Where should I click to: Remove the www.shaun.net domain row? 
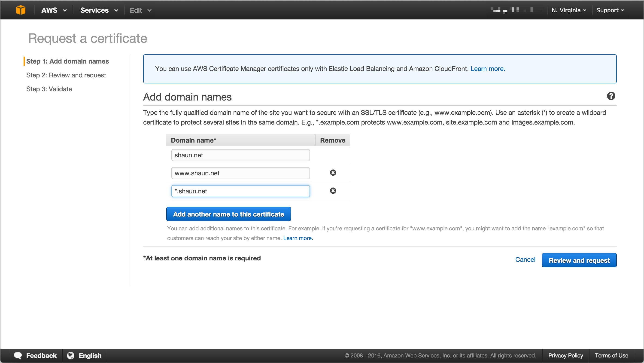click(x=333, y=173)
